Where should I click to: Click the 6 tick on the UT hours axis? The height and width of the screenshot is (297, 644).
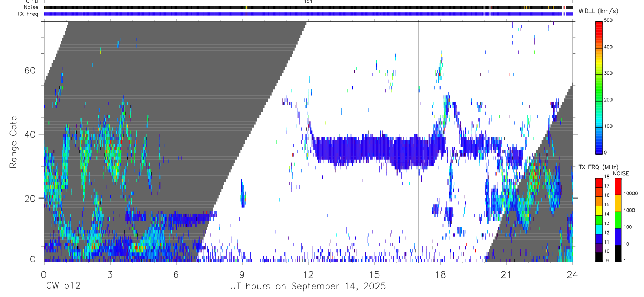click(176, 274)
